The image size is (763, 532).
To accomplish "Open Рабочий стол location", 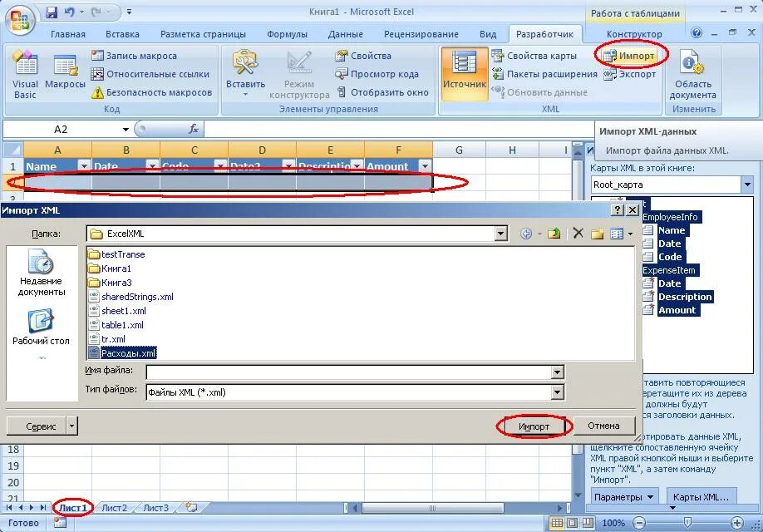I will (x=41, y=327).
